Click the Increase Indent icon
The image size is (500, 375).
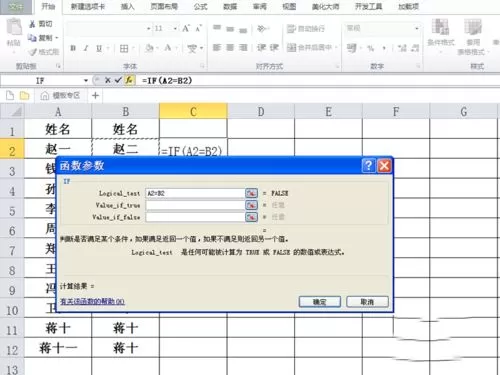[274, 48]
